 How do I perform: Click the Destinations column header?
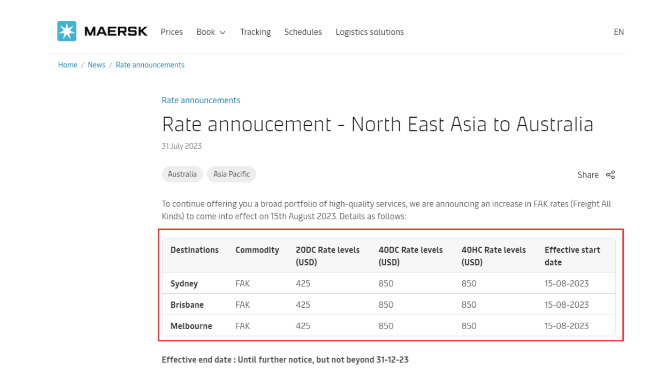click(195, 250)
